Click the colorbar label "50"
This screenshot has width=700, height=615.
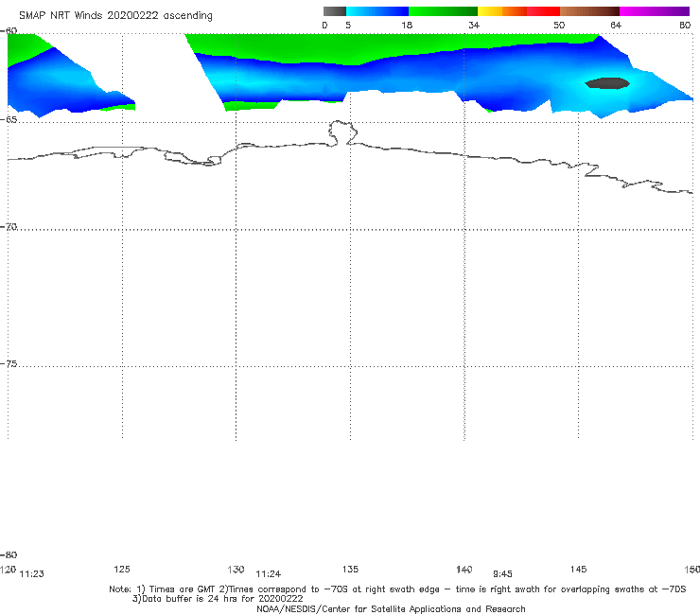(559, 25)
